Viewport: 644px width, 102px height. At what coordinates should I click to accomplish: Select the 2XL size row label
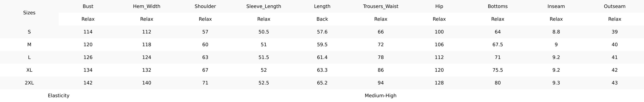(x=29, y=83)
